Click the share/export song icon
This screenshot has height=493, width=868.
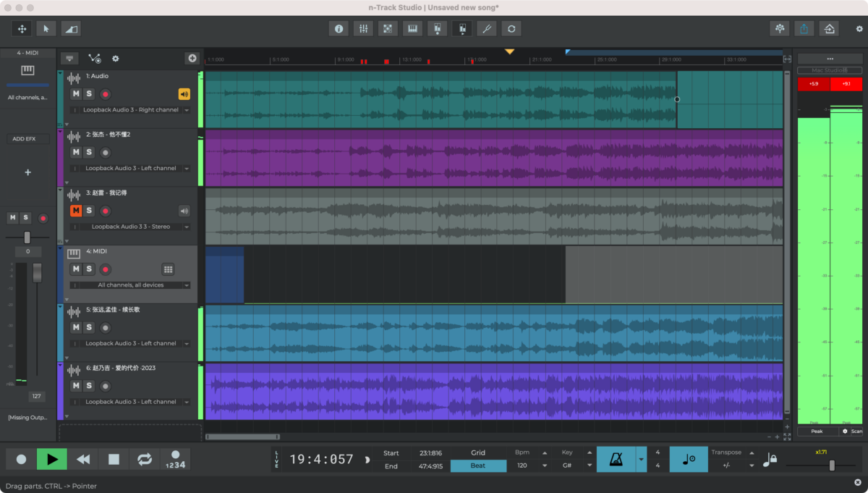(804, 29)
